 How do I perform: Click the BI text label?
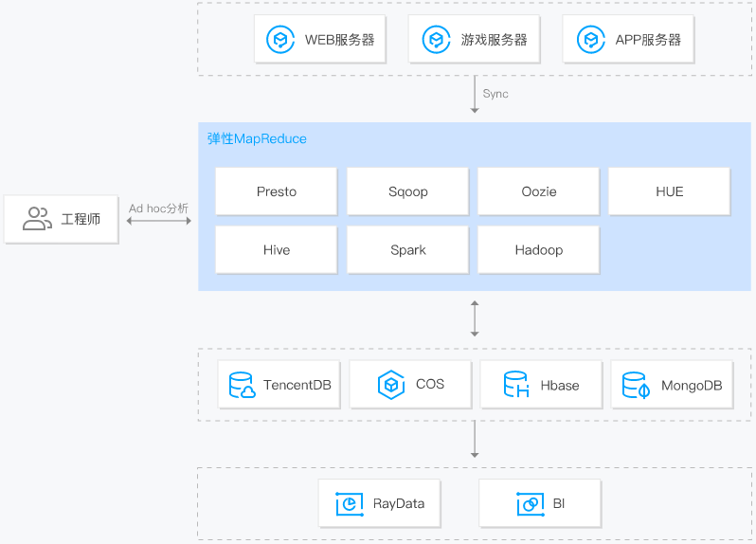(x=559, y=503)
